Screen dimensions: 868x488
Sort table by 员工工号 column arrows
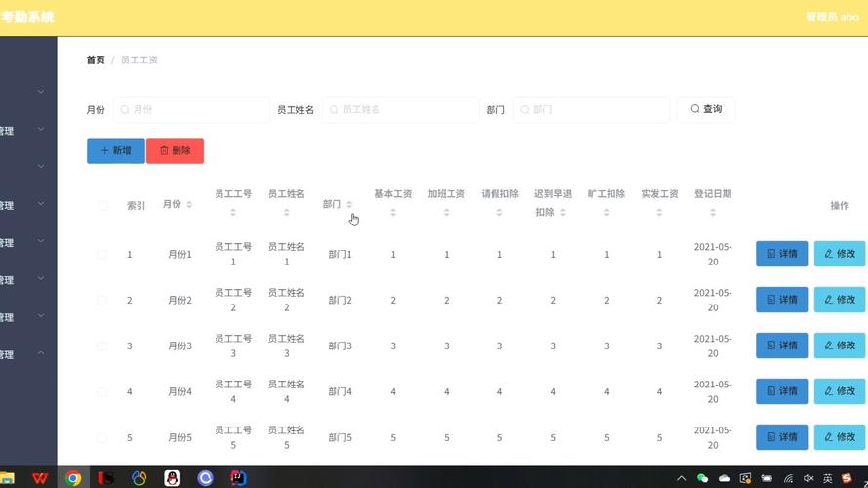[x=233, y=212]
